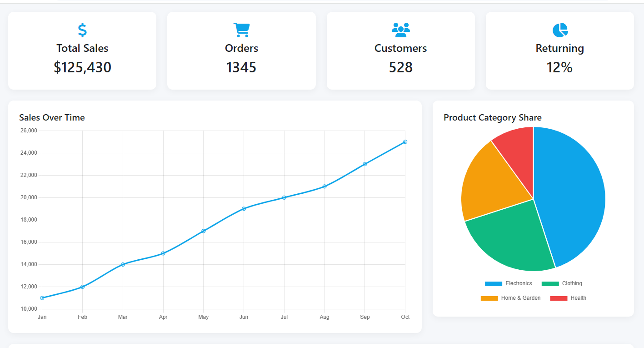
Task: Select the Oct data point on the line chart
Action: click(405, 142)
